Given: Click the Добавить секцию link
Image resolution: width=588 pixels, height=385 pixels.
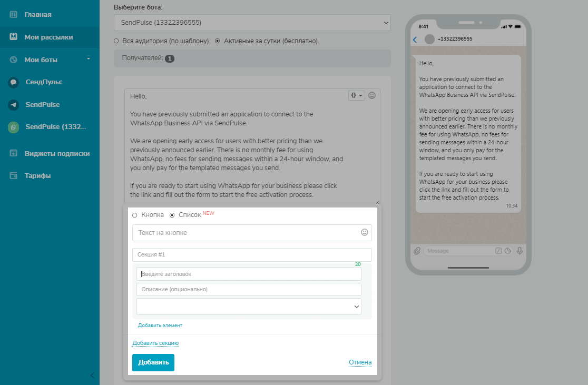Looking at the screenshot, I should (155, 343).
